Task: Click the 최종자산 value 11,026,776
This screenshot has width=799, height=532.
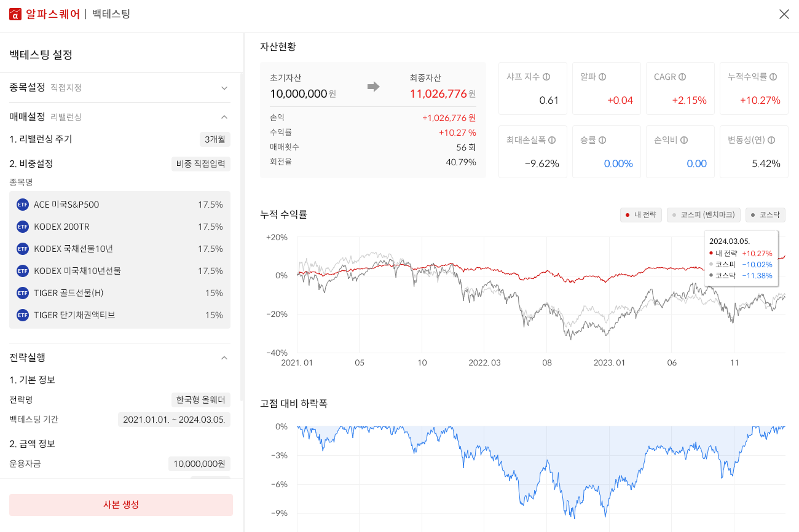Action: click(438, 94)
